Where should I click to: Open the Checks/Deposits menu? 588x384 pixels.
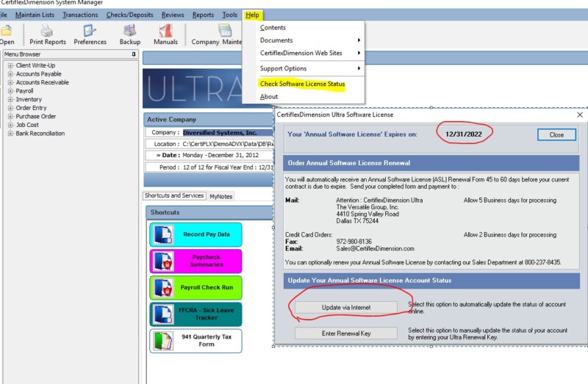[x=130, y=15]
